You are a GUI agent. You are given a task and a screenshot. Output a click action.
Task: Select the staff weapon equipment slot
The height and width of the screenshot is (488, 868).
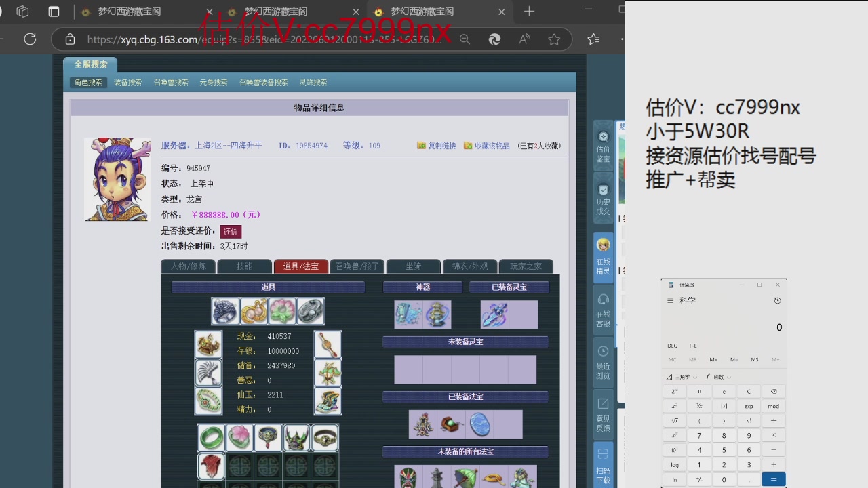[328, 344]
